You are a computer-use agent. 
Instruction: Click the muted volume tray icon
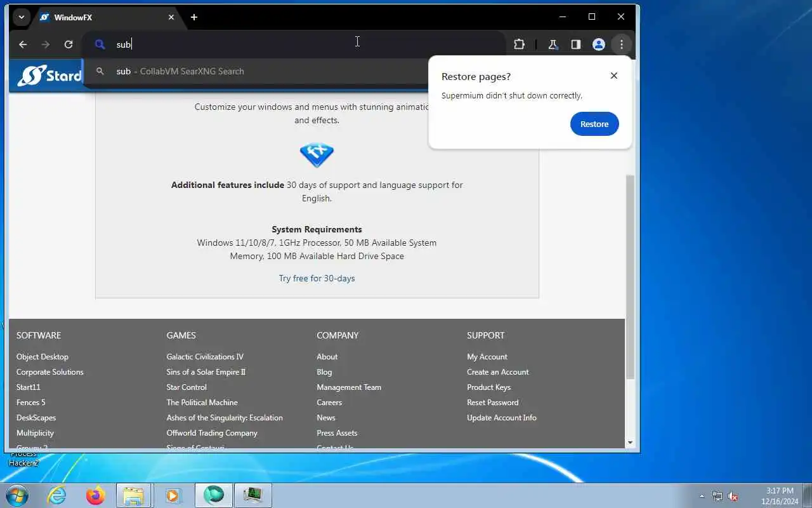click(733, 496)
